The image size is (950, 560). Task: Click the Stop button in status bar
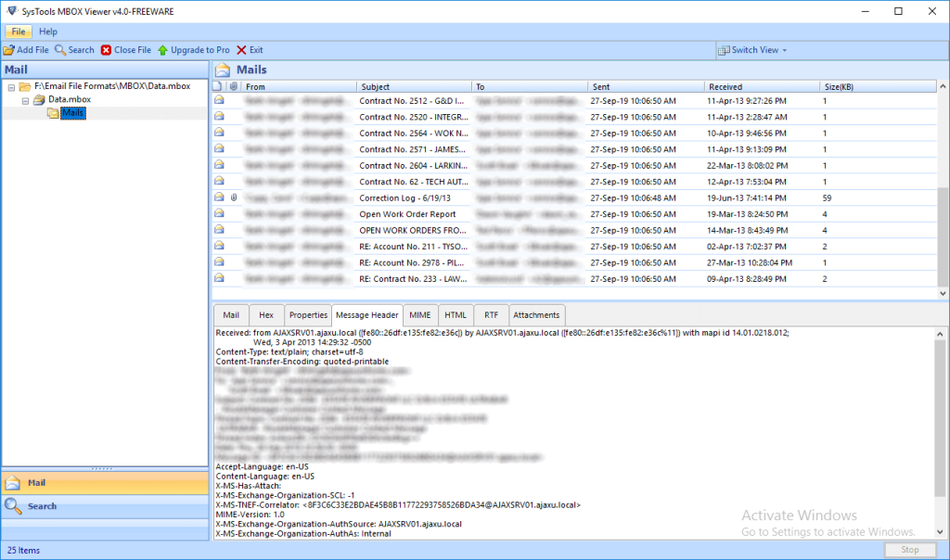(x=909, y=550)
